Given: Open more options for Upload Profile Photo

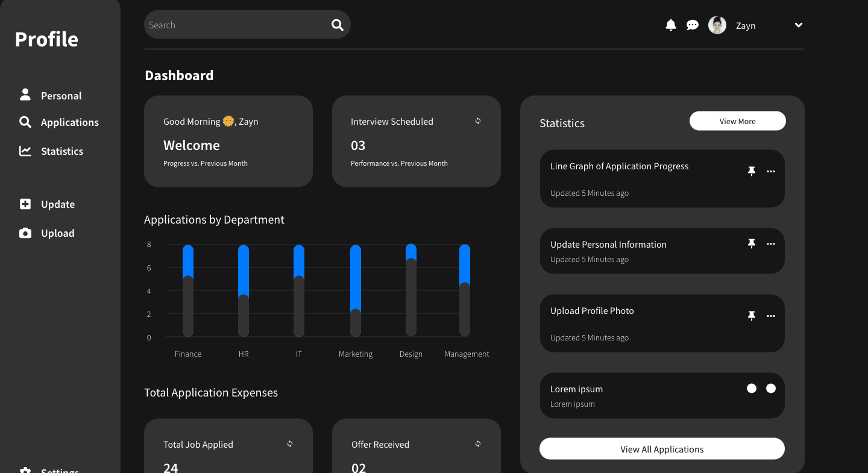Looking at the screenshot, I should (771, 316).
